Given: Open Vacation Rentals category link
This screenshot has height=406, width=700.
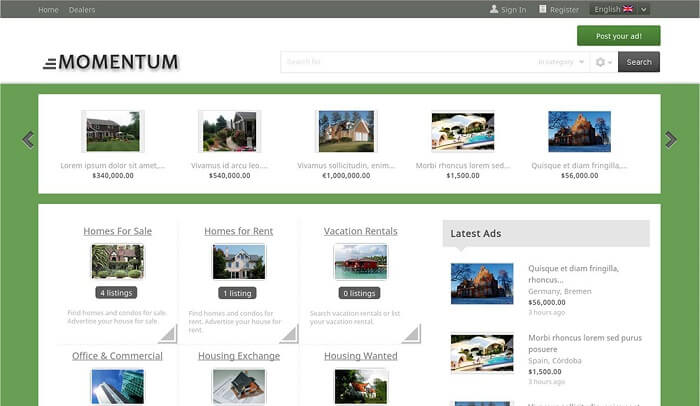Looking at the screenshot, I should click(x=361, y=231).
